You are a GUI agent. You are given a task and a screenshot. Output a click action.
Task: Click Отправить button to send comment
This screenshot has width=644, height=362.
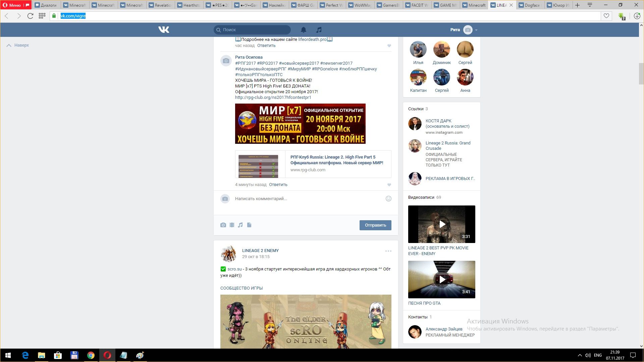375,225
